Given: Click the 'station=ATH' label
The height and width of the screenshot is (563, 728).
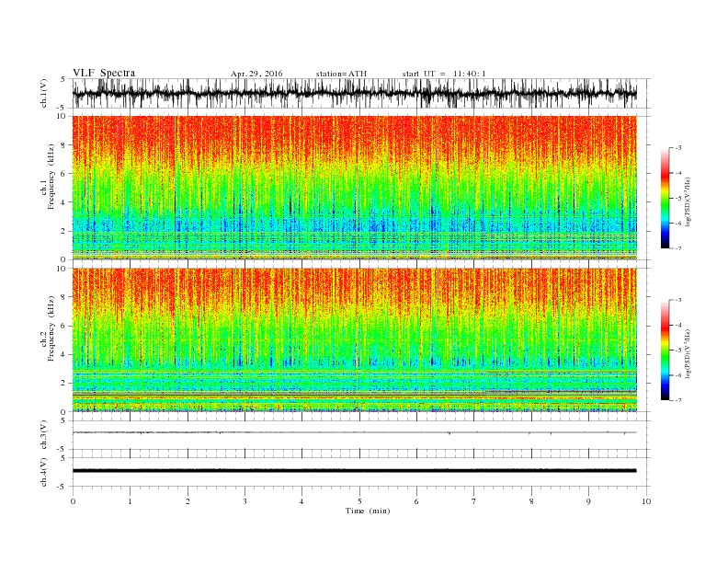Looking at the screenshot, I should point(341,74).
